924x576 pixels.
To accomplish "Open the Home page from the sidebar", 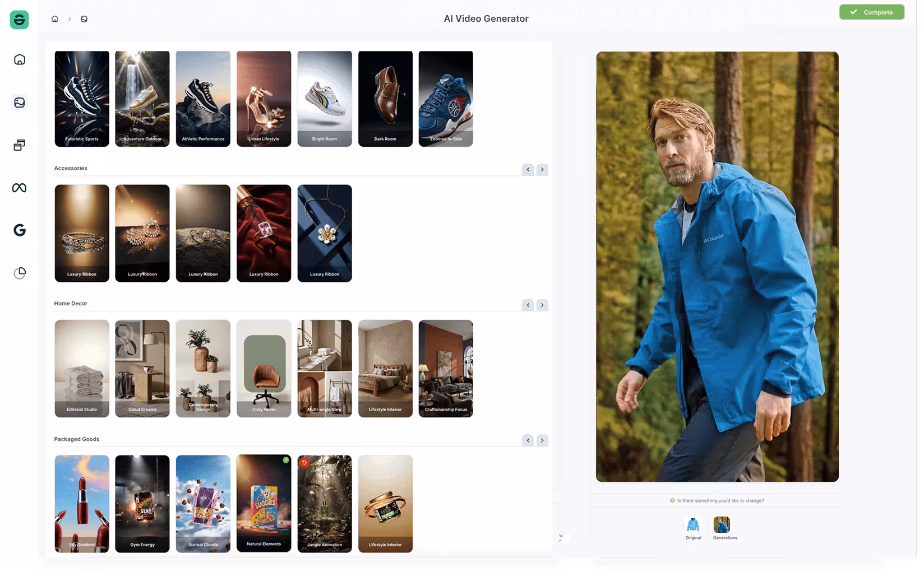I will [x=19, y=59].
